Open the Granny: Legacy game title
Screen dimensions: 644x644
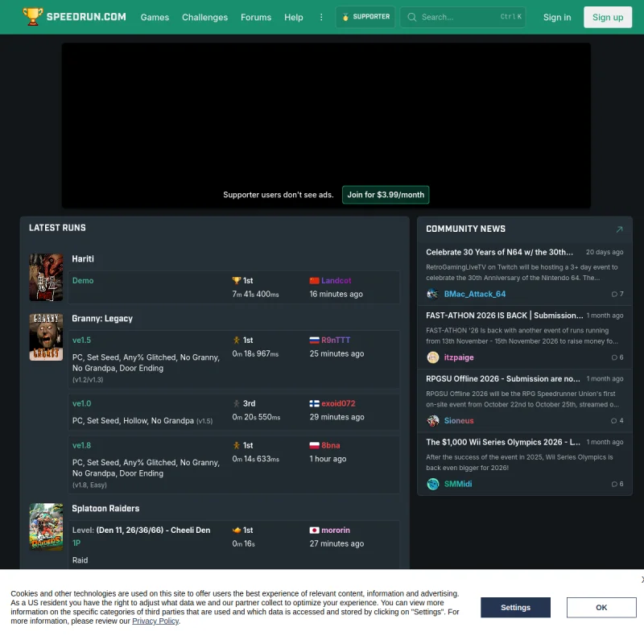pyautogui.click(x=102, y=319)
